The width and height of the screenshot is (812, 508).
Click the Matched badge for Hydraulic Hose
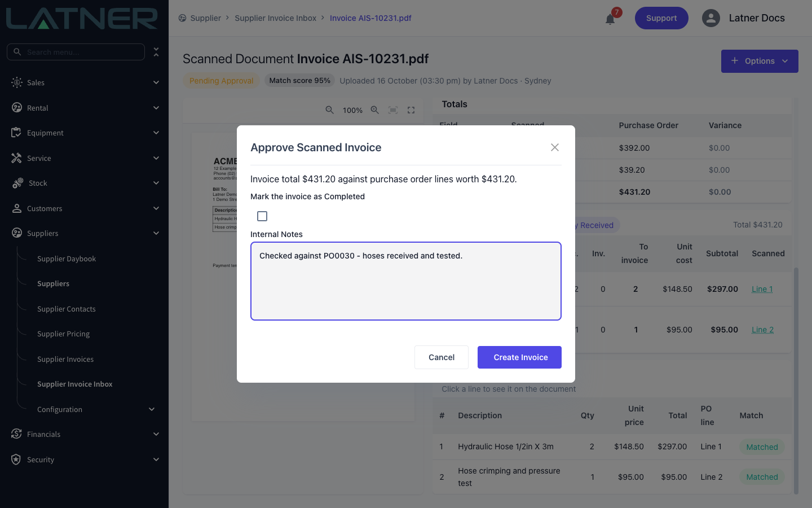tap(762, 447)
